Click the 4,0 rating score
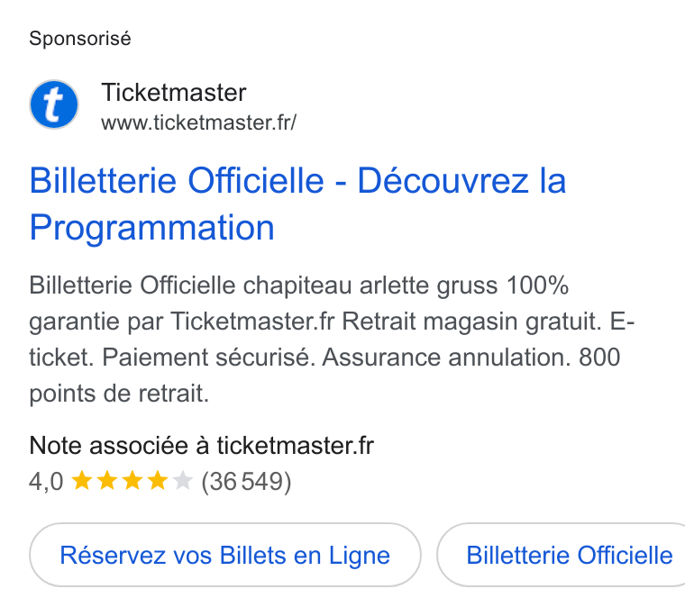The width and height of the screenshot is (685, 616). click(46, 482)
